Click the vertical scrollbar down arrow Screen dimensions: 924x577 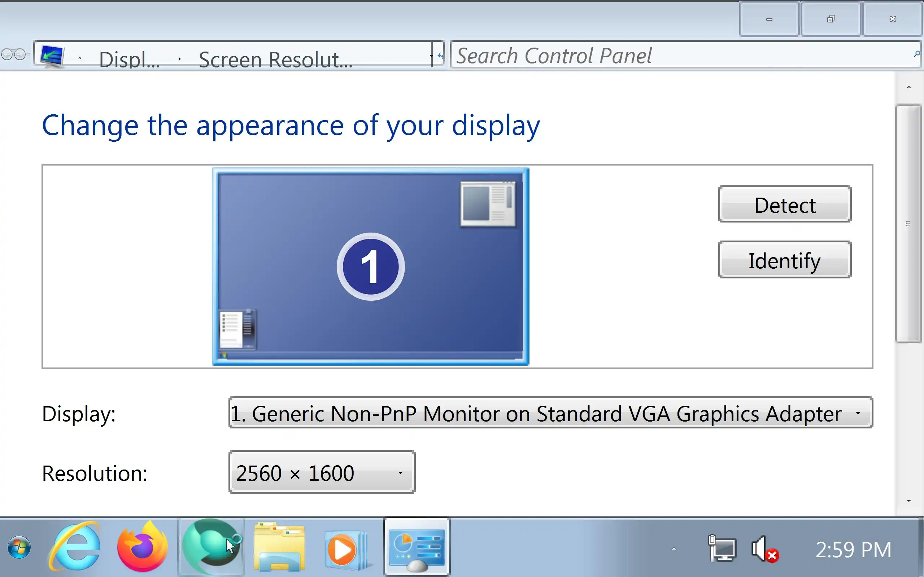click(x=909, y=501)
